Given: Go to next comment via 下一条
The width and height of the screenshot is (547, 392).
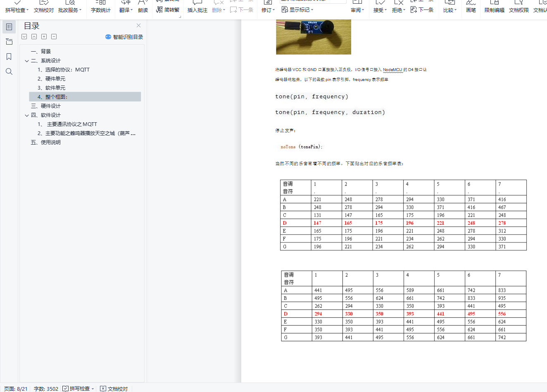Looking at the screenshot, I should click(x=242, y=10).
